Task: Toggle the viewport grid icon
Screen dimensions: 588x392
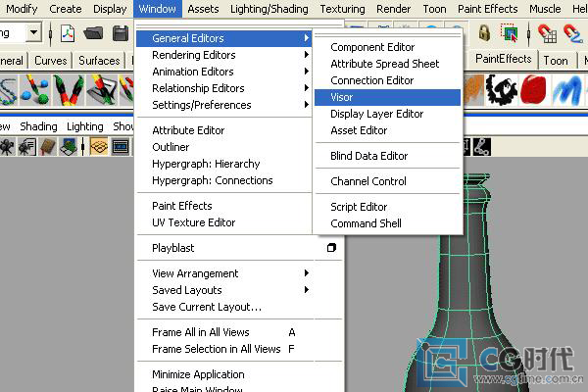Action: tap(99, 147)
